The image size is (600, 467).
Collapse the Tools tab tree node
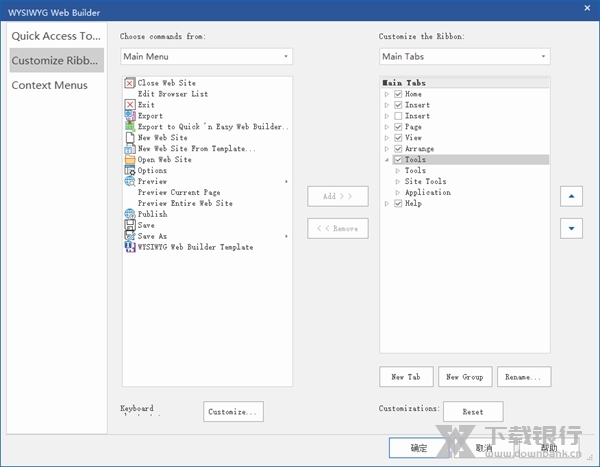pyautogui.click(x=387, y=160)
